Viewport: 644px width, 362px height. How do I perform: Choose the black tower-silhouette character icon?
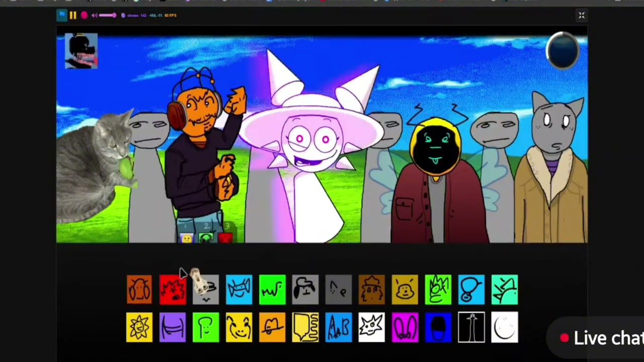pos(471,327)
